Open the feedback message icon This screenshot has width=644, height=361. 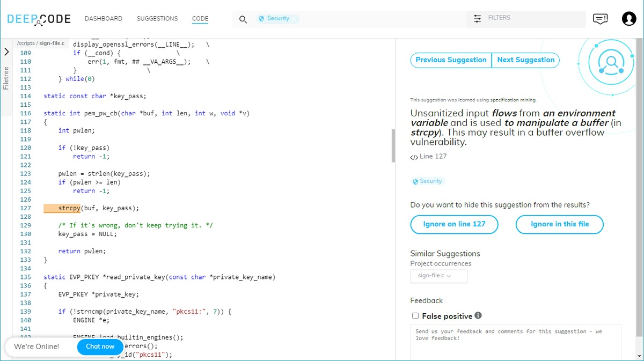coord(600,19)
